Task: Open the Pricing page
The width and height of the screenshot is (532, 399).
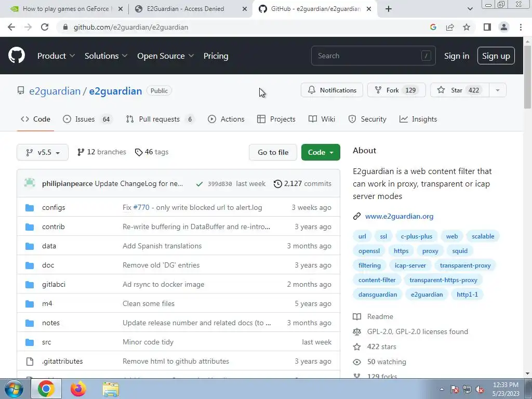Action: (x=216, y=56)
